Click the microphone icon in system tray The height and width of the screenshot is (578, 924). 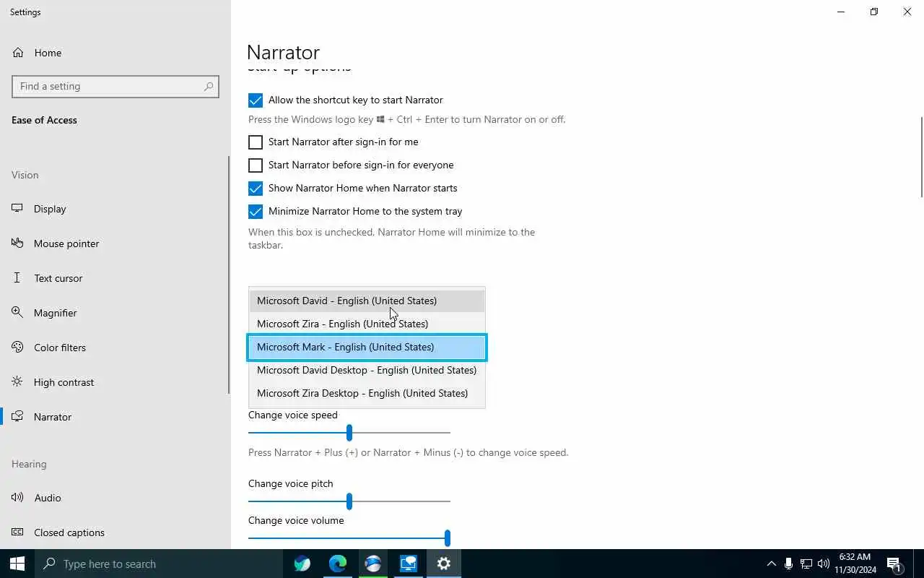[789, 564]
